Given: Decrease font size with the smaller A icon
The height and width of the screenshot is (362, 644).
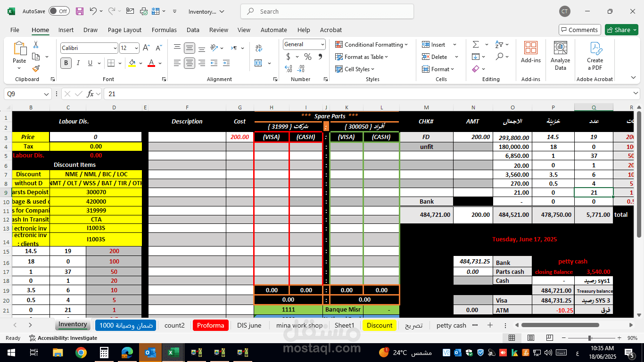Looking at the screenshot, I should click(x=158, y=48).
